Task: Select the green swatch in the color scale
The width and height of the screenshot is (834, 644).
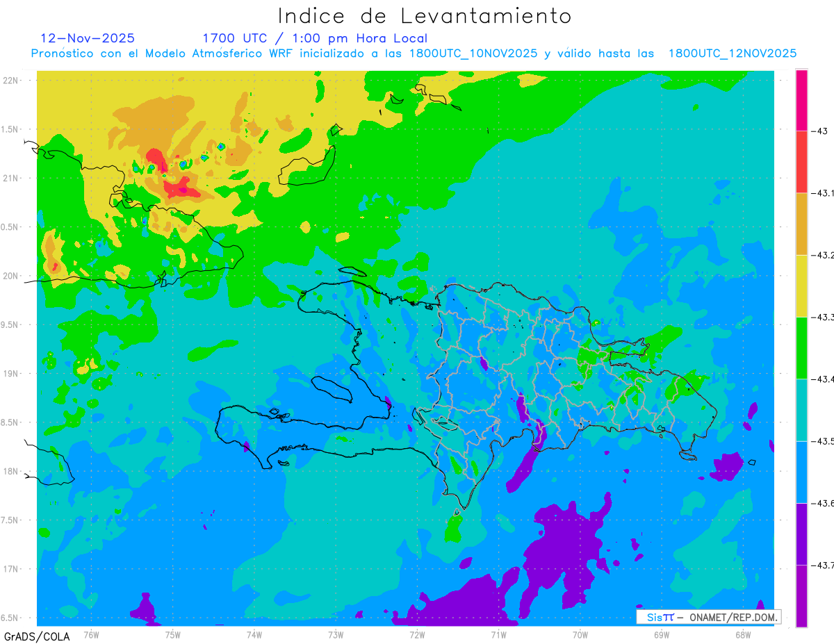Action: pyautogui.click(x=801, y=347)
